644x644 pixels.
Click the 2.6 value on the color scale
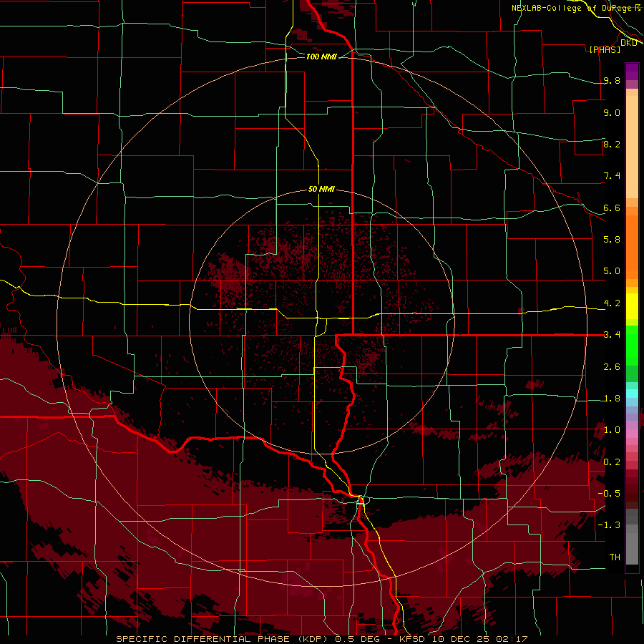point(612,367)
